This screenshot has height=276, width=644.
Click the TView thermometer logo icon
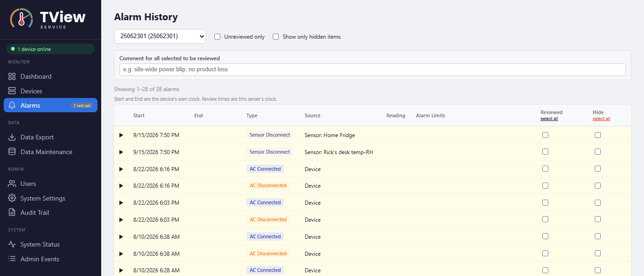point(22,19)
